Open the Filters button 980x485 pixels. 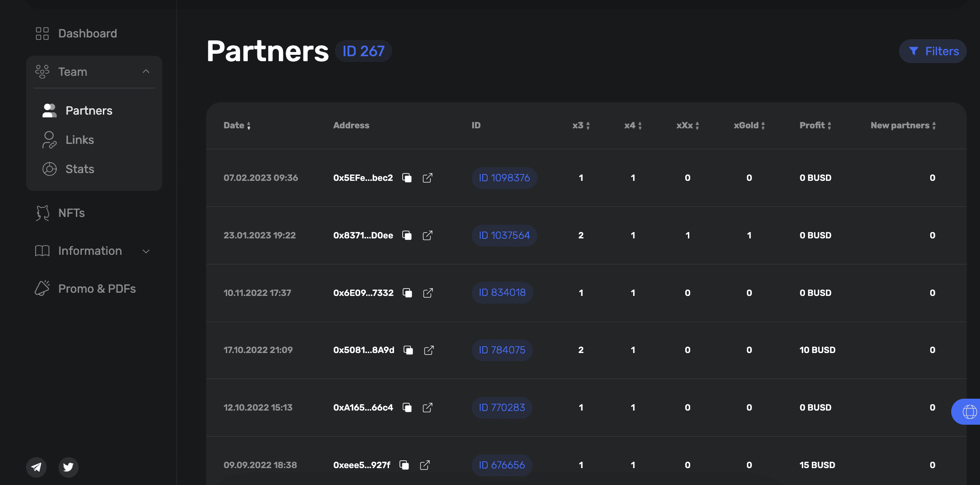(932, 51)
